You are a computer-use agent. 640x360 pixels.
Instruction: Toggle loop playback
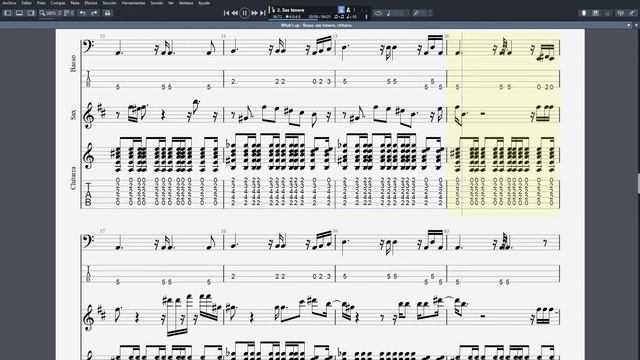click(378, 13)
